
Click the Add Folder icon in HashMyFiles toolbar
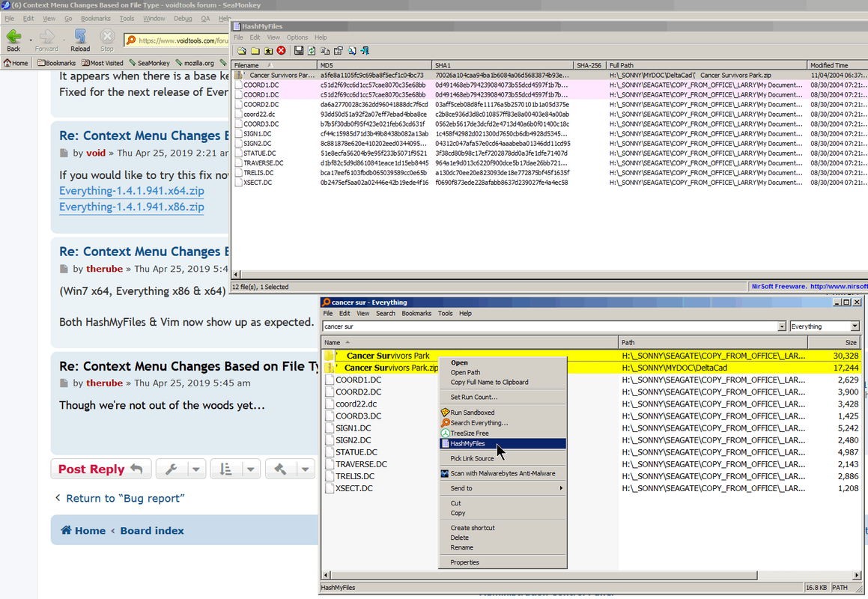[x=255, y=51]
